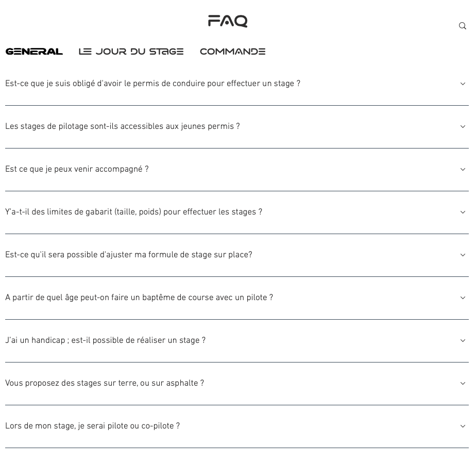Click the stages sur terre question text
476x461 pixels.
[x=105, y=384]
